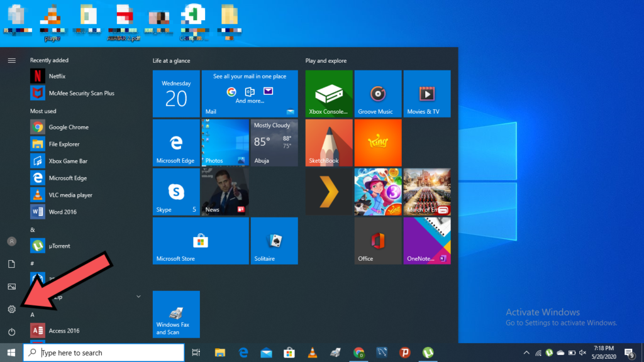The width and height of the screenshot is (644, 362).
Task: Open the Photos tile
Action: tap(225, 143)
